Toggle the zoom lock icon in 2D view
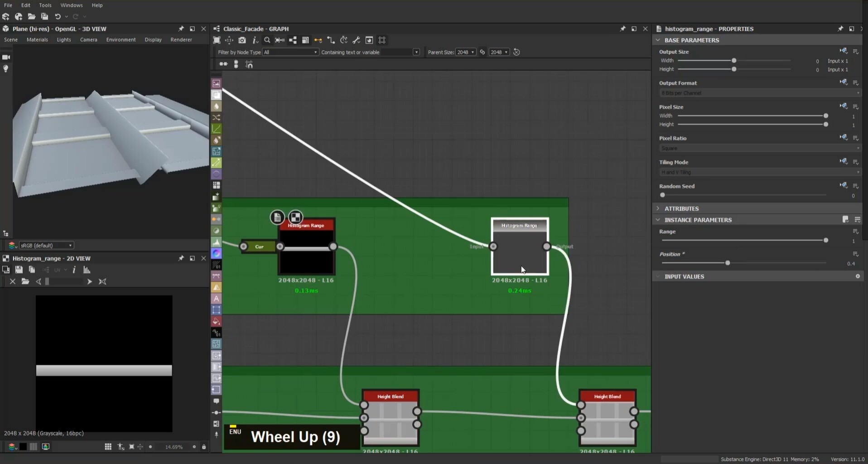This screenshot has height=464, width=868. click(x=204, y=447)
